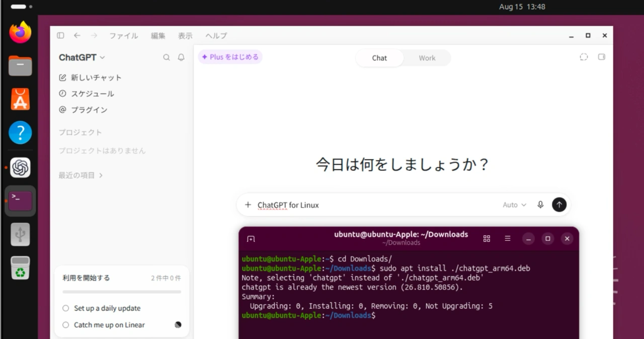Open the 編集 menu
This screenshot has height=339, width=644.
point(158,36)
